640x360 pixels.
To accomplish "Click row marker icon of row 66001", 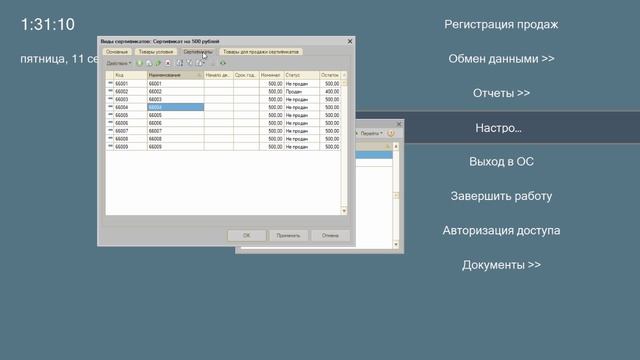I will (x=110, y=83).
